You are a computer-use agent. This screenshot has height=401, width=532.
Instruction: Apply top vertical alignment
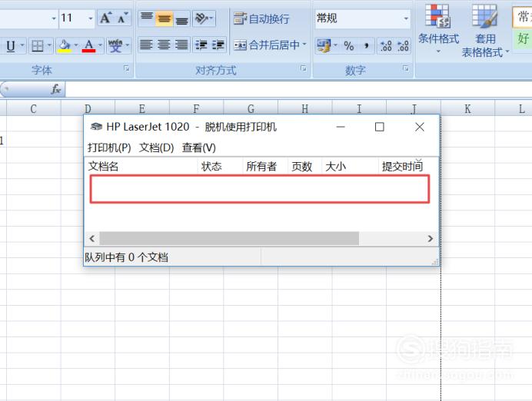click(147, 18)
